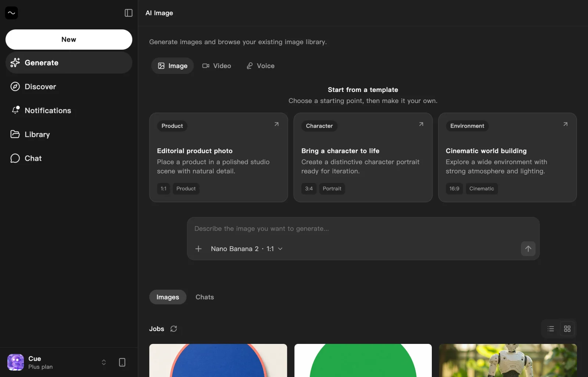The width and height of the screenshot is (588, 377).
Task: Open the blue circle job thumbnail
Action: pyautogui.click(x=218, y=360)
